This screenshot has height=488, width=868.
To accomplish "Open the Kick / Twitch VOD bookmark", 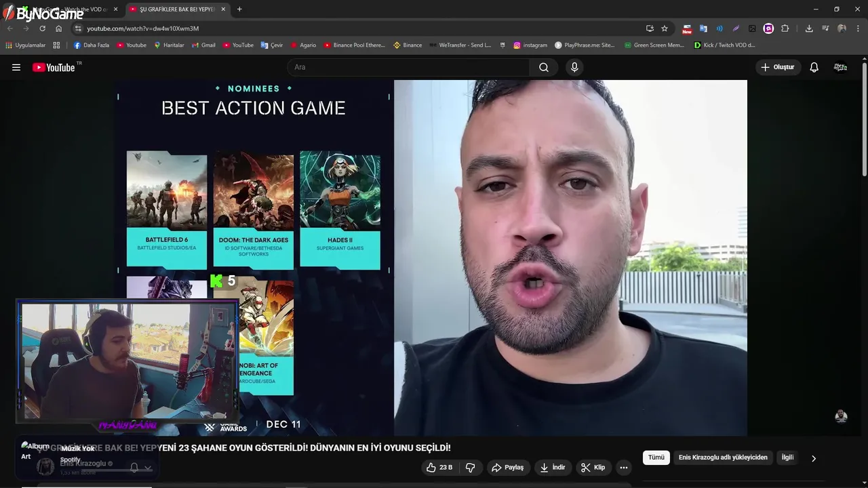I will click(x=724, y=45).
